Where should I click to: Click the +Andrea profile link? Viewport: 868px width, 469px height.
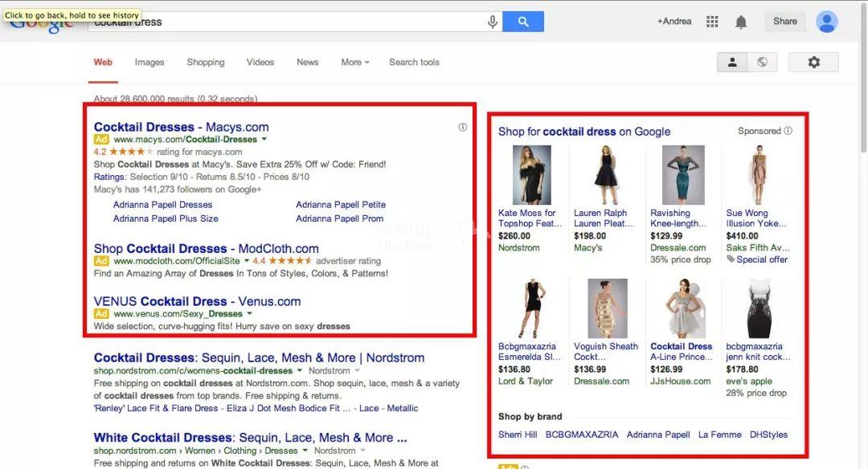click(674, 22)
